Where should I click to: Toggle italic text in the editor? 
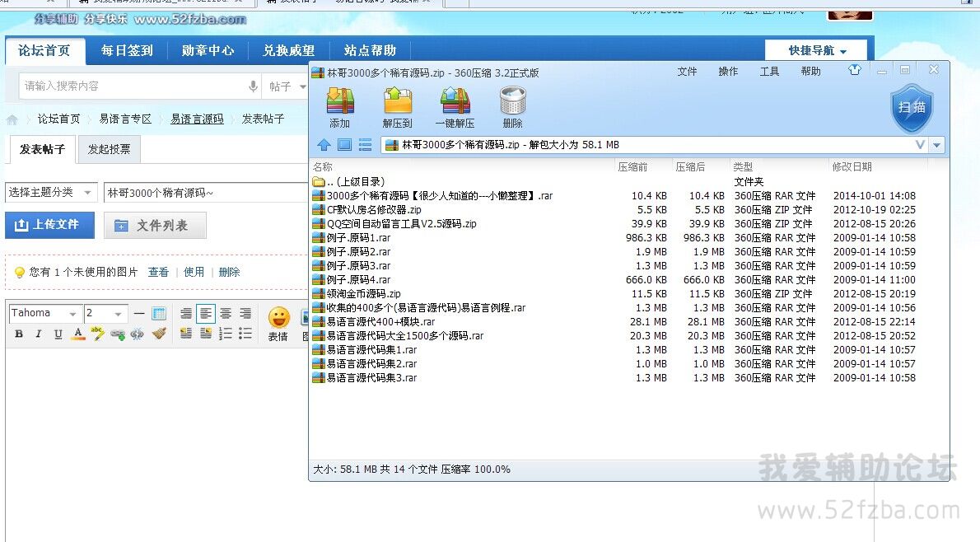click(38, 334)
